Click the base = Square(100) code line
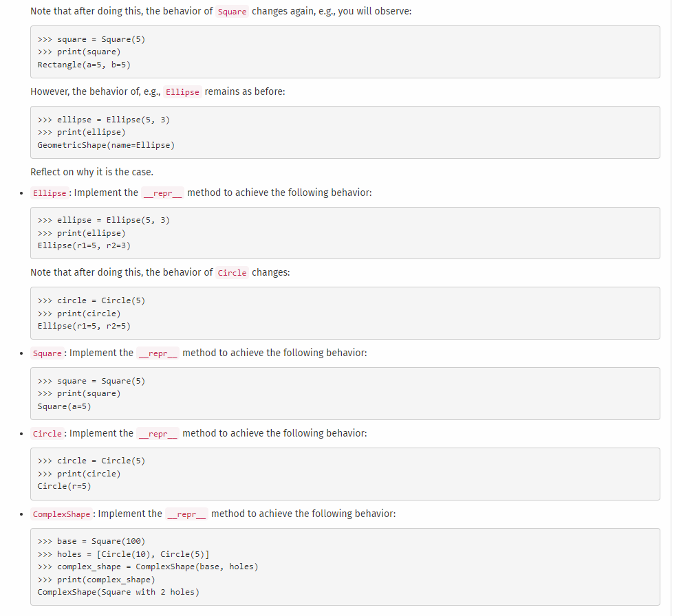This screenshot has width=681, height=616. pos(93,541)
